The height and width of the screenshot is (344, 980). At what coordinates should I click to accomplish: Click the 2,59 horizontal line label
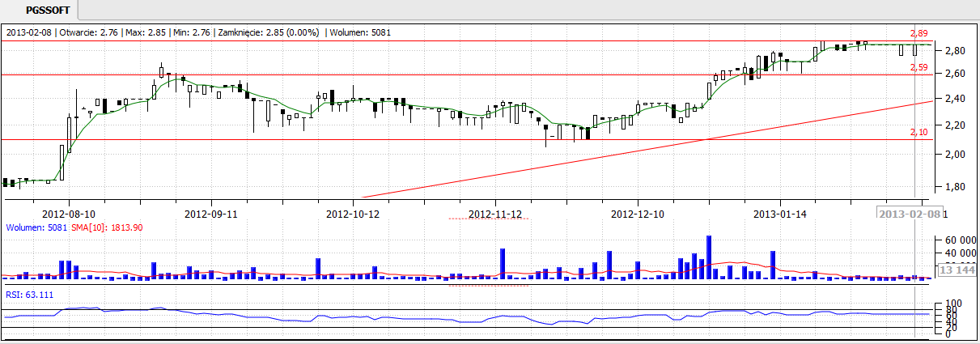(x=918, y=69)
